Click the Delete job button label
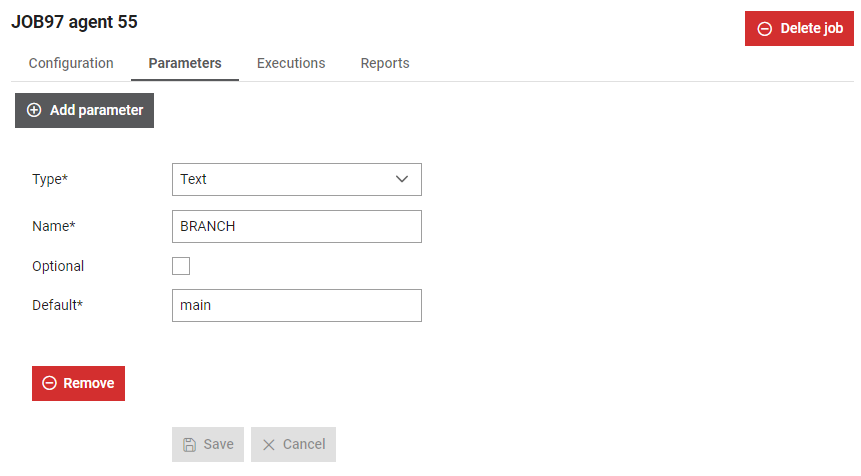The width and height of the screenshot is (861, 476). (812, 29)
